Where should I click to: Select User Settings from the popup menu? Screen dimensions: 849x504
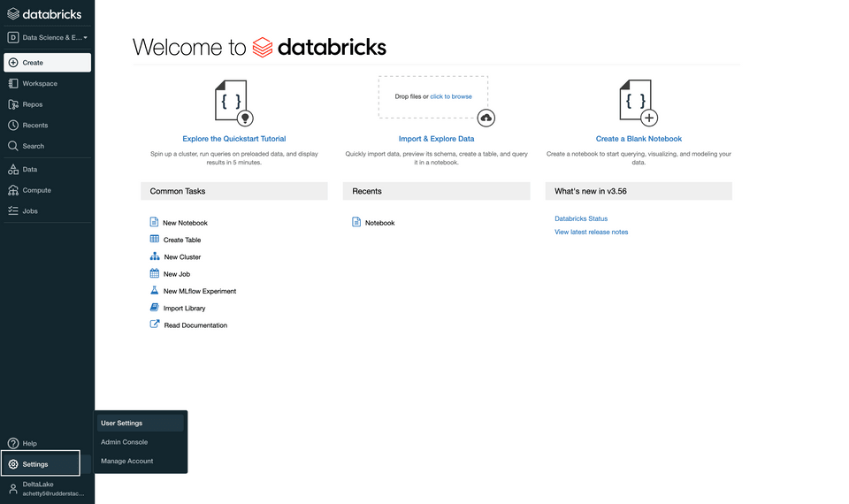coord(141,424)
